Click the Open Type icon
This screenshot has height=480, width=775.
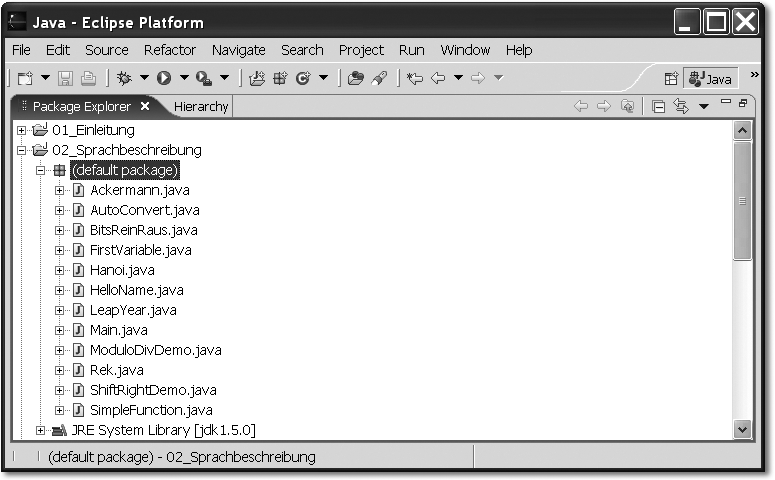click(x=355, y=78)
